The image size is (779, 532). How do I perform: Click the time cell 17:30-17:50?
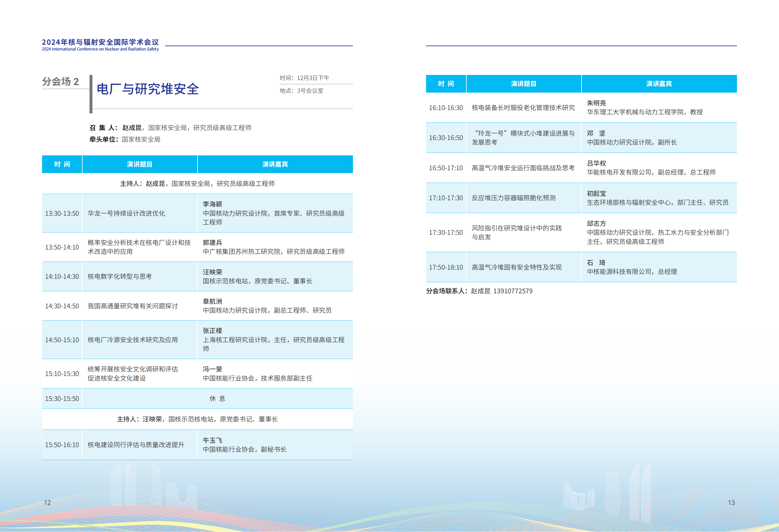point(446,232)
